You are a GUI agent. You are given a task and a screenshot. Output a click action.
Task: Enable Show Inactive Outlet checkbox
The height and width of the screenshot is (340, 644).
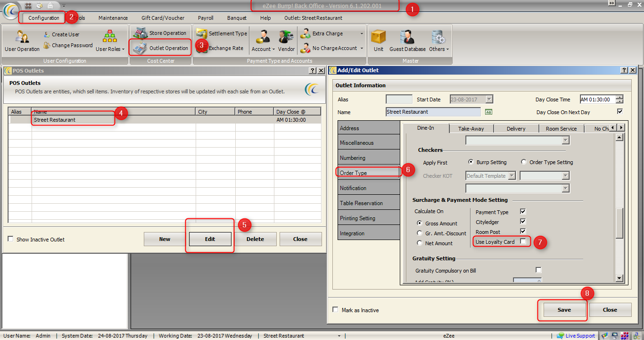coord(10,239)
